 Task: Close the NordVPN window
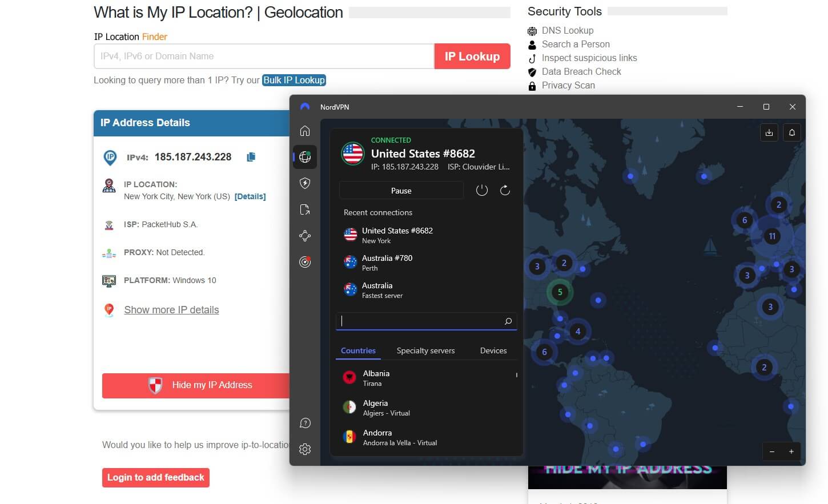click(x=793, y=107)
